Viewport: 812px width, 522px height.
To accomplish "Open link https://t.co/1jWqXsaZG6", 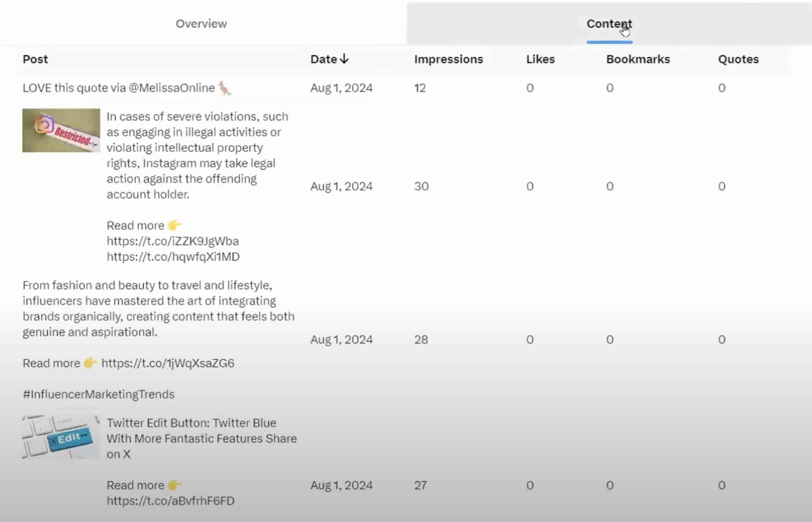I will [168, 363].
